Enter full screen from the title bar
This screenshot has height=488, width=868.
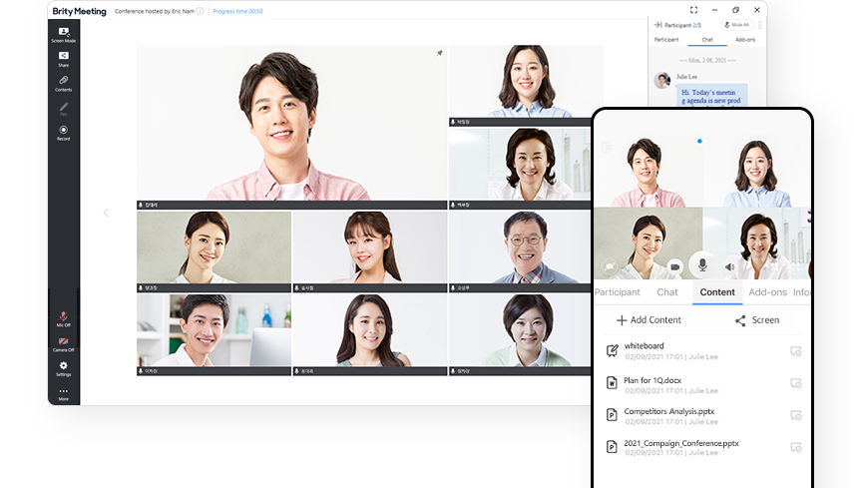pyautogui.click(x=693, y=10)
